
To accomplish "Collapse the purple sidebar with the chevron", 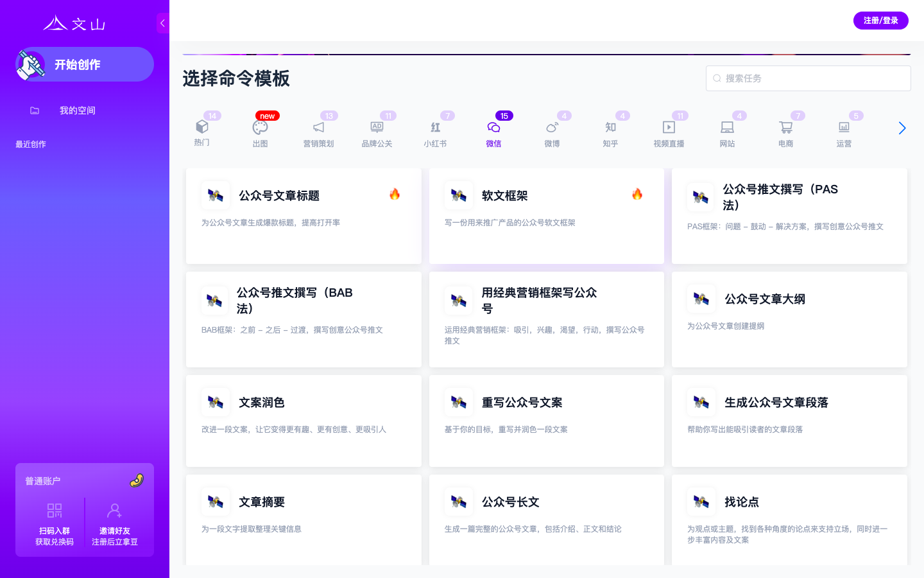I will (162, 23).
